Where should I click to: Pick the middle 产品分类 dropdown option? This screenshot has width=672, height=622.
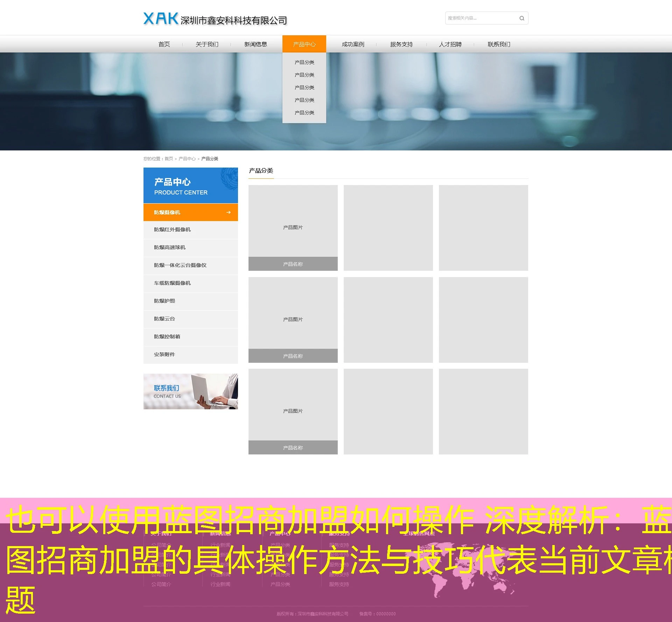coord(304,87)
